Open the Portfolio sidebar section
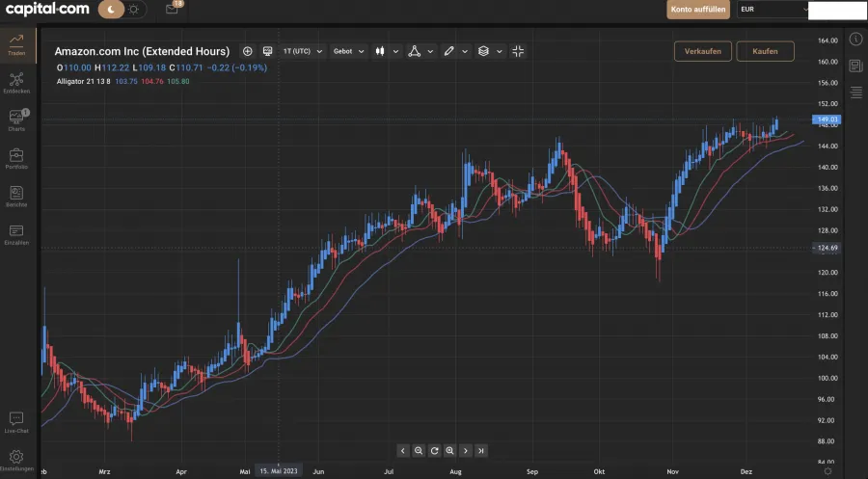Viewport: 868px width, 479px height. coord(16,158)
